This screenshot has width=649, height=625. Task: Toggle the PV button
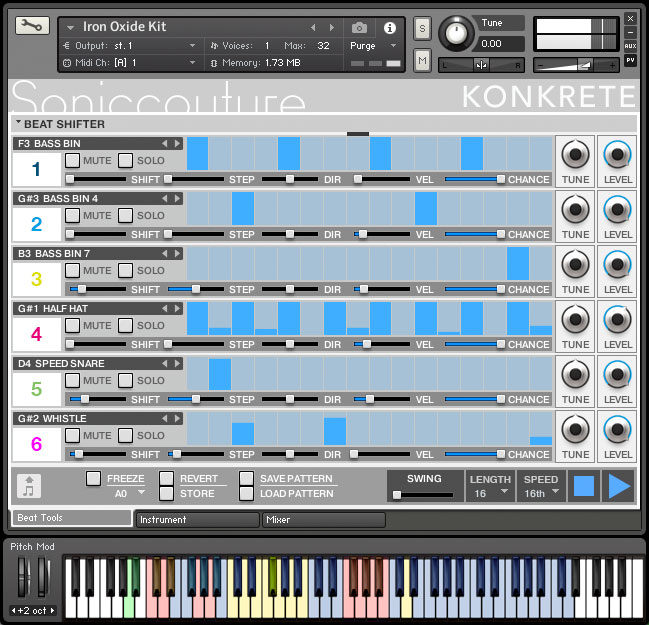[x=630, y=60]
